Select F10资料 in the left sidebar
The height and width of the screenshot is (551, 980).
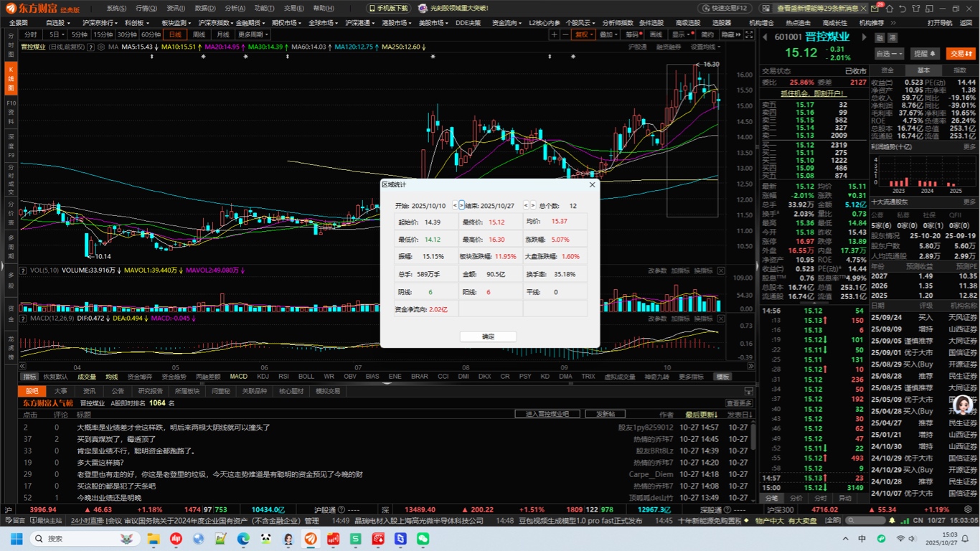tap(11, 113)
